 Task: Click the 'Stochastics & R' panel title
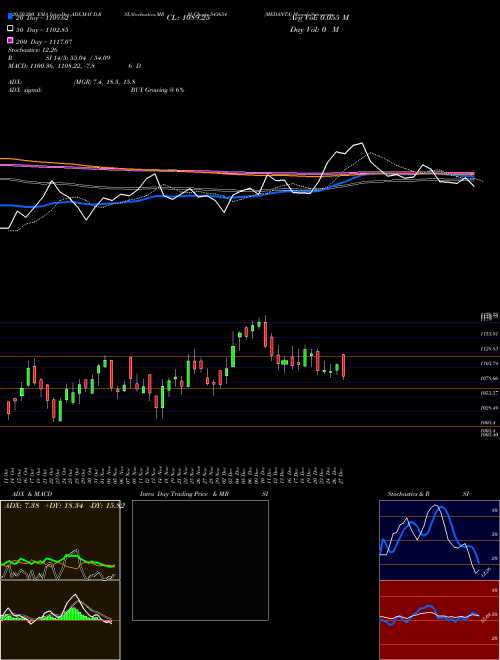coord(408,494)
